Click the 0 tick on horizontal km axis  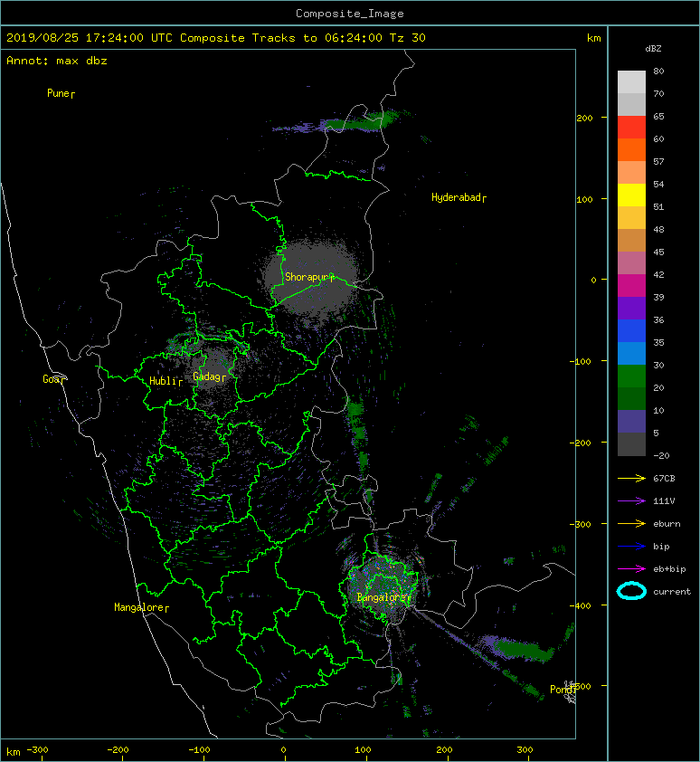[284, 750]
